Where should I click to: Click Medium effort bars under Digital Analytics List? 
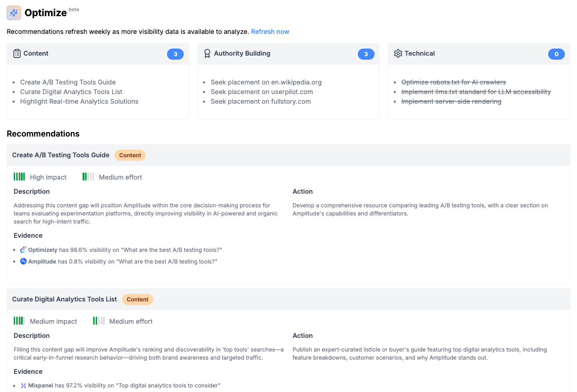pos(99,321)
